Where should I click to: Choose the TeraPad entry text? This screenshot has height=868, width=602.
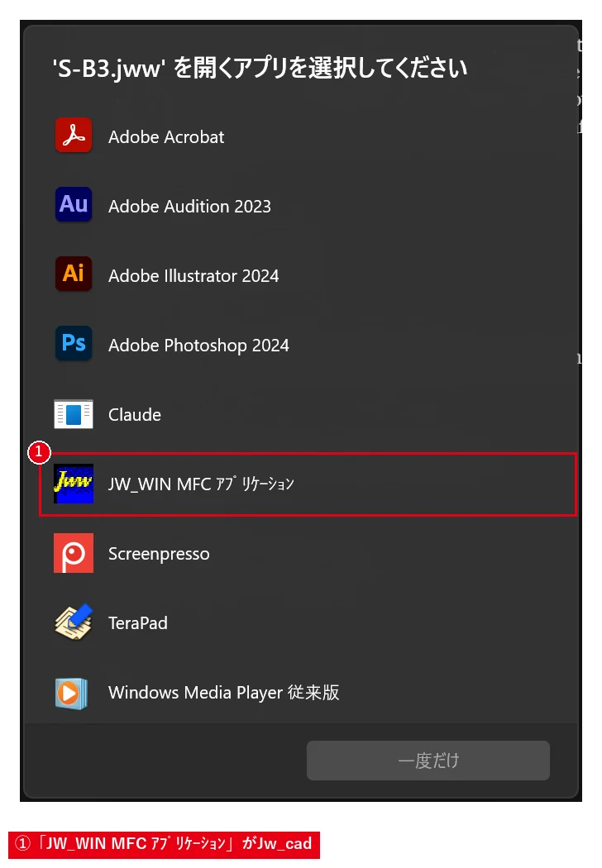tap(137, 622)
